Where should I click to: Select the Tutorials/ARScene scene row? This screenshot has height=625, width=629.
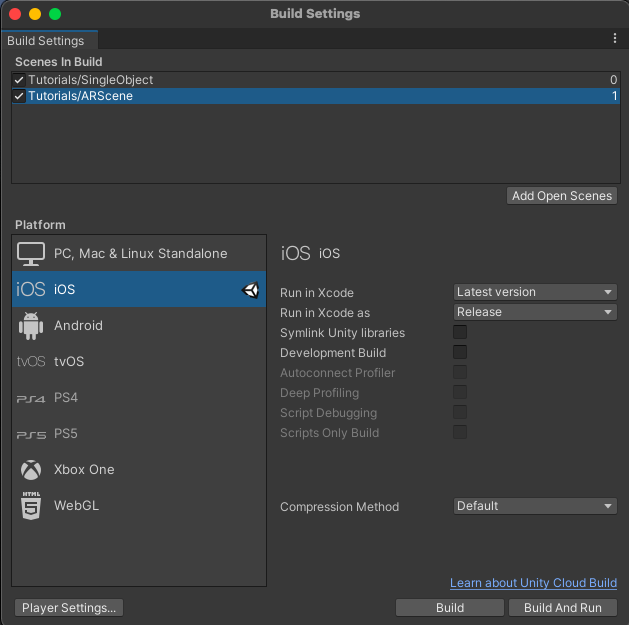(316, 96)
